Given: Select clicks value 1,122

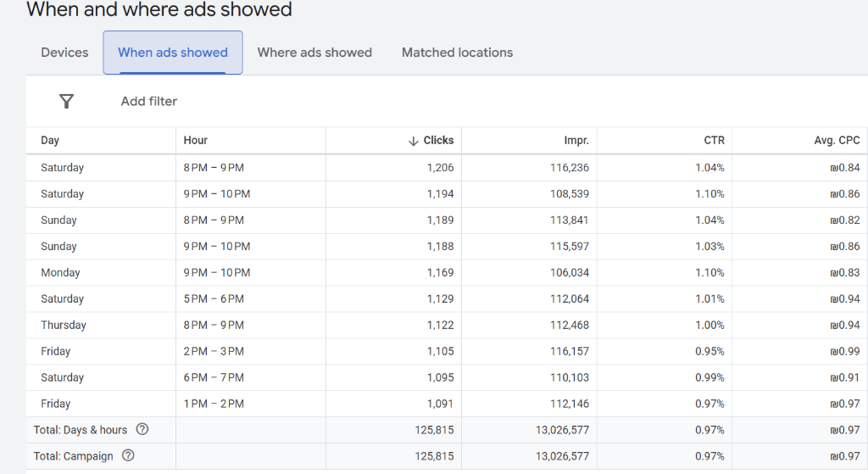Looking at the screenshot, I should (440, 325).
